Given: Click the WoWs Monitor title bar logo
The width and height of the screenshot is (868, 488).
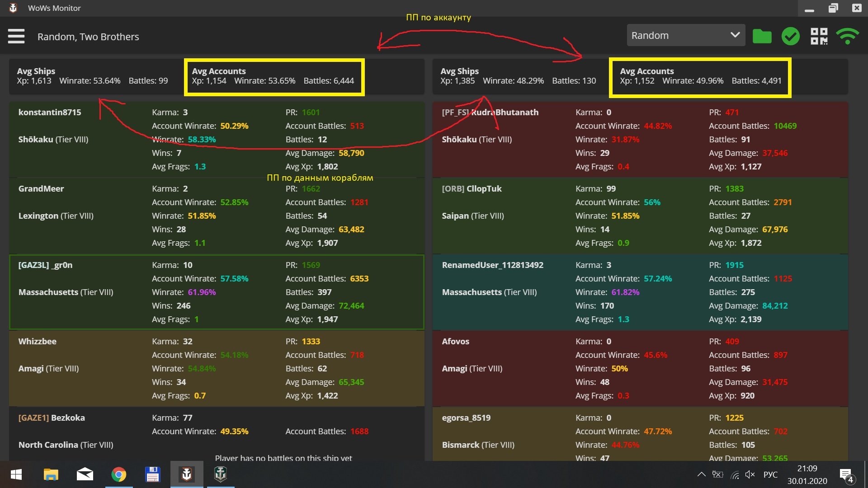Looking at the screenshot, I should 13,8.
